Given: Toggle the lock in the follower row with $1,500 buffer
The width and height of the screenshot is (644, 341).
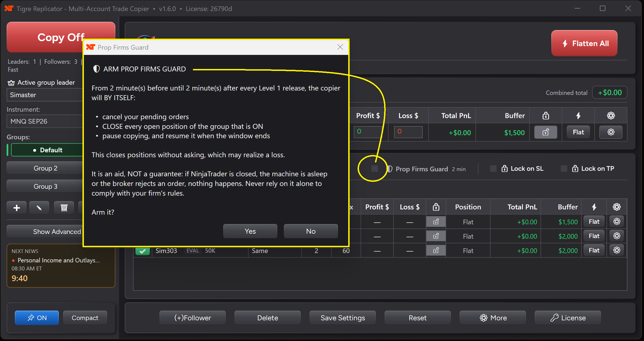Looking at the screenshot, I should click(x=436, y=222).
